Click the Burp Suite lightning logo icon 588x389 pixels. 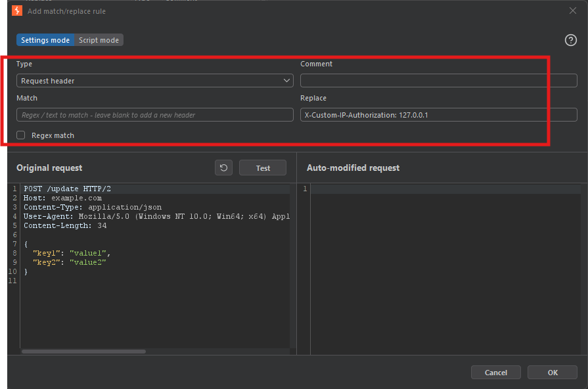(x=17, y=11)
